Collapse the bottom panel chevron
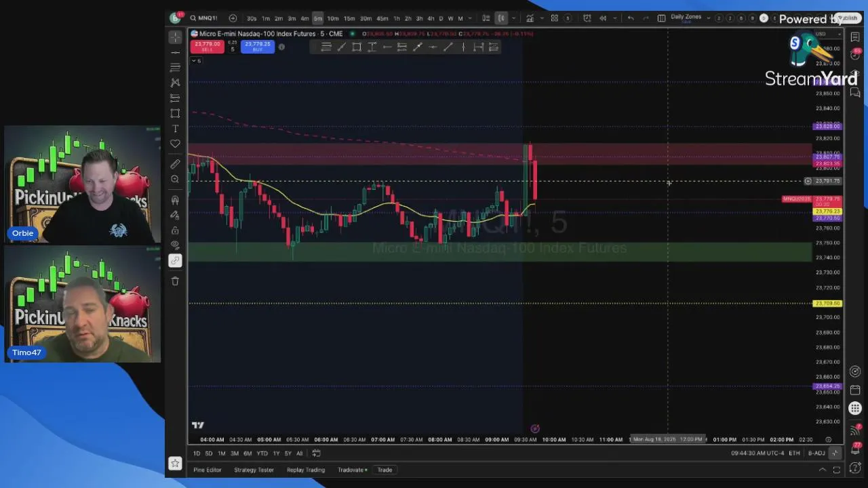The image size is (868, 488). tap(822, 470)
